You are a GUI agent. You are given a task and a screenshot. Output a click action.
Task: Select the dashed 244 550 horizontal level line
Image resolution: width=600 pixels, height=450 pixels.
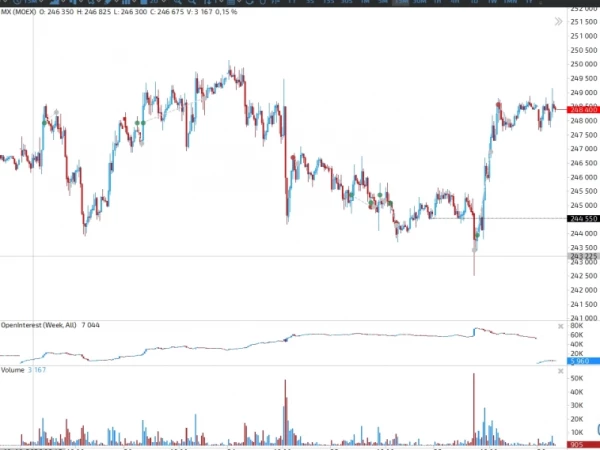[x=498, y=218]
